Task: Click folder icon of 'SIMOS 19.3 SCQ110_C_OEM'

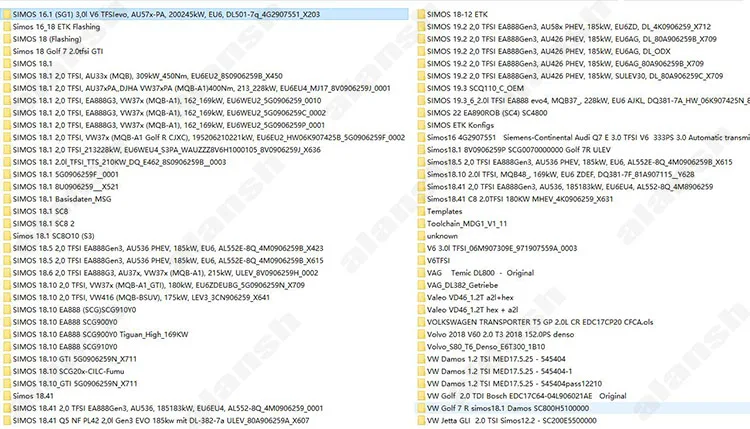Action: coord(421,88)
